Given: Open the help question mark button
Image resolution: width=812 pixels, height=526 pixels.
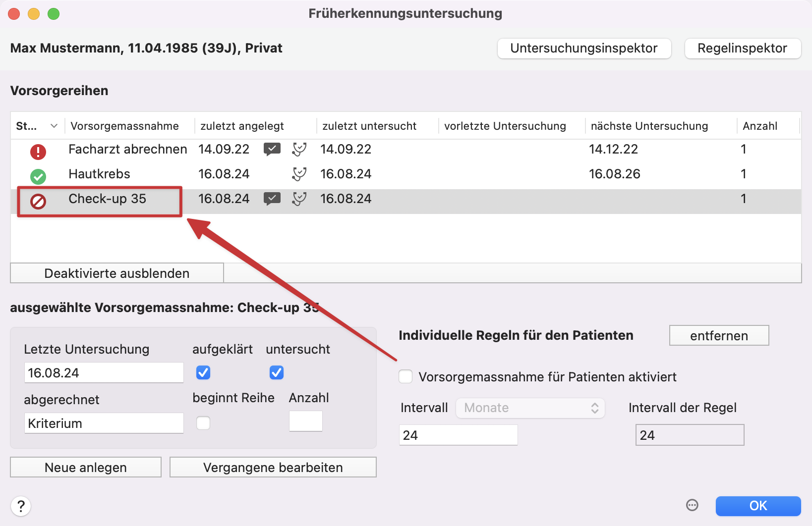Looking at the screenshot, I should 21,506.
